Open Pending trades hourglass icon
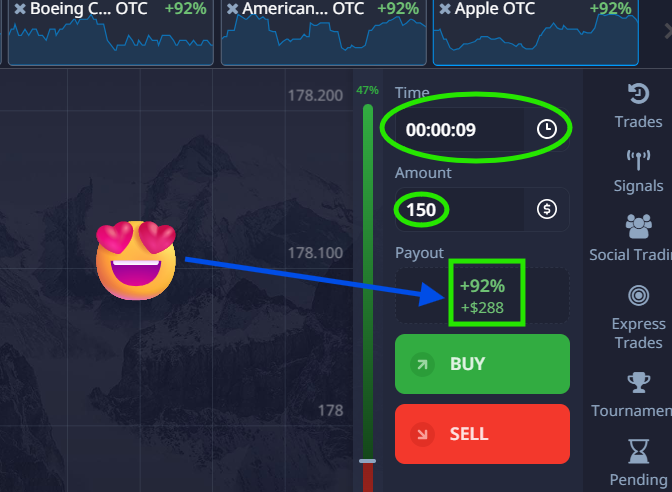Screen dimensions: 672x492 click(639, 451)
